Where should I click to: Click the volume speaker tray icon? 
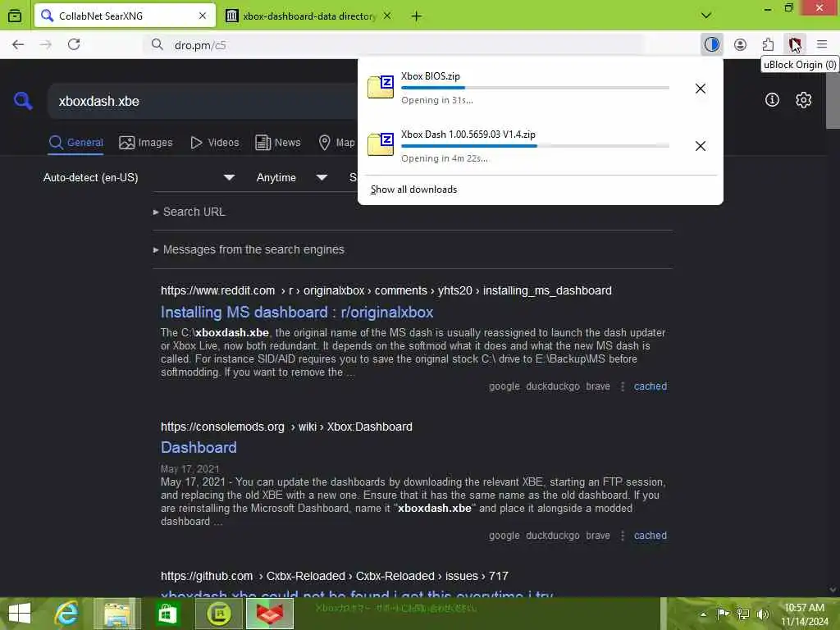point(763,614)
